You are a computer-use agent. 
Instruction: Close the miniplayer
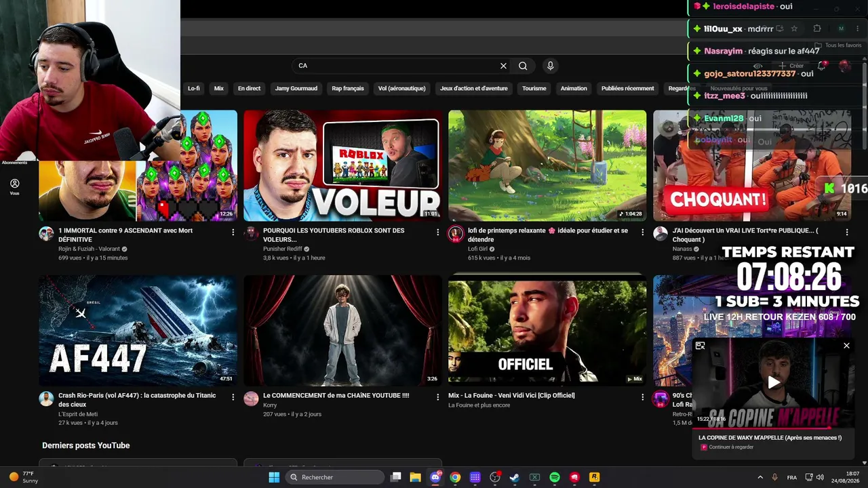pos(846,346)
